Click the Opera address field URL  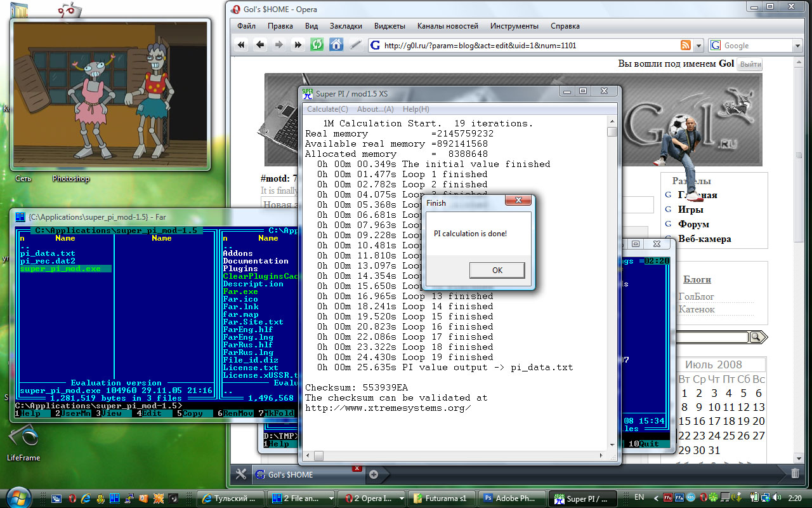pos(480,46)
